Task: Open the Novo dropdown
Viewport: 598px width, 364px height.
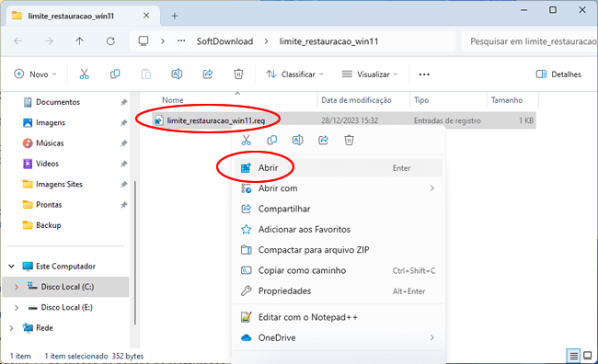Action: pos(35,74)
